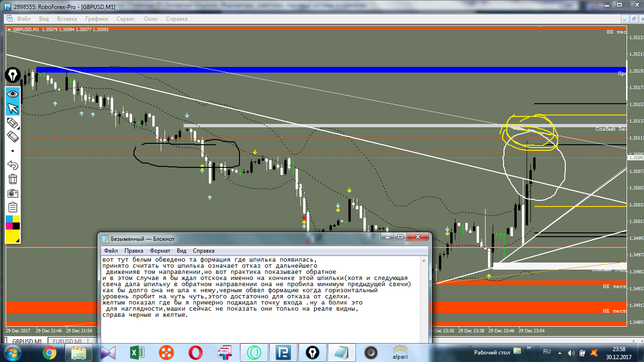Open the Справка menu in RoboForex
Viewport: 644px width, 362px height.
(177, 19)
